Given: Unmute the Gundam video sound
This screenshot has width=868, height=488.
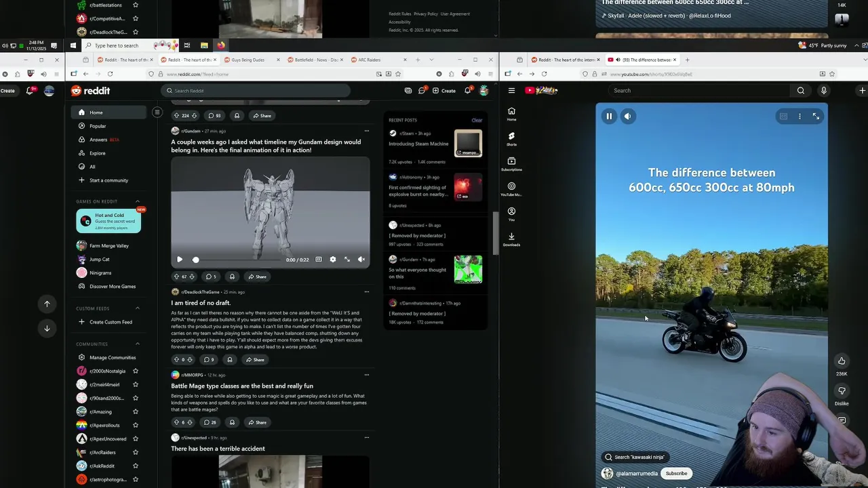Looking at the screenshot, I should [x=361, y=260].
